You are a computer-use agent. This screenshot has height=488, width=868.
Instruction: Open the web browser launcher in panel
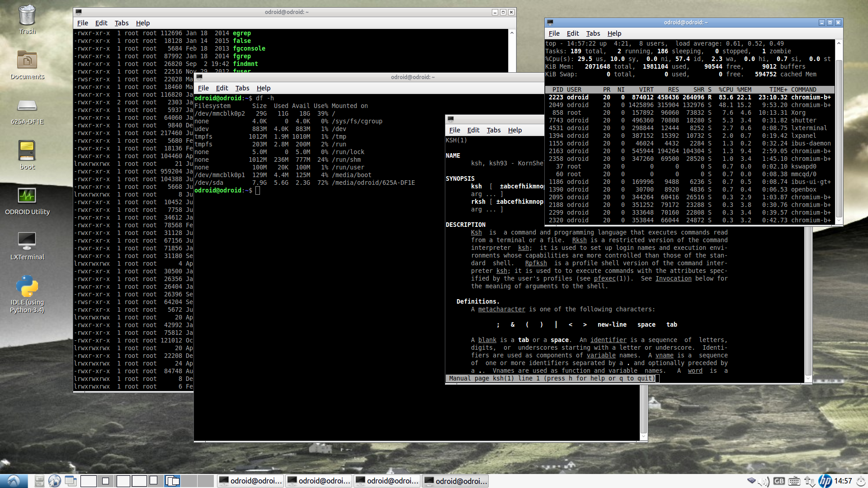(55, 481)
